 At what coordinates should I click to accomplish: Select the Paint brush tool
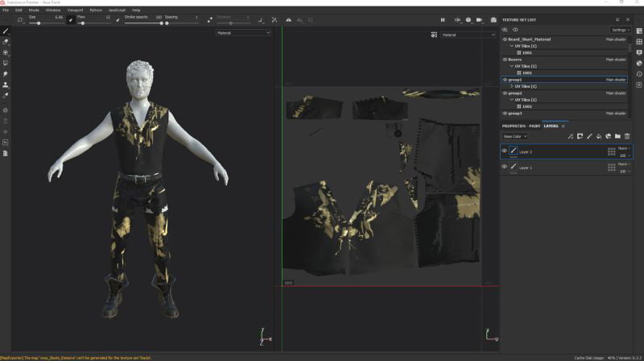(6, 31)
